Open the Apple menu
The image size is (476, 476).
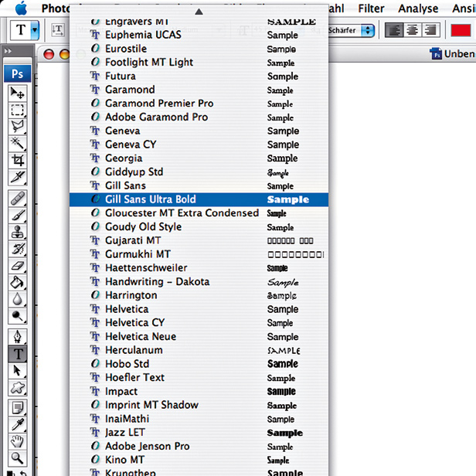(x=21, y=8)
